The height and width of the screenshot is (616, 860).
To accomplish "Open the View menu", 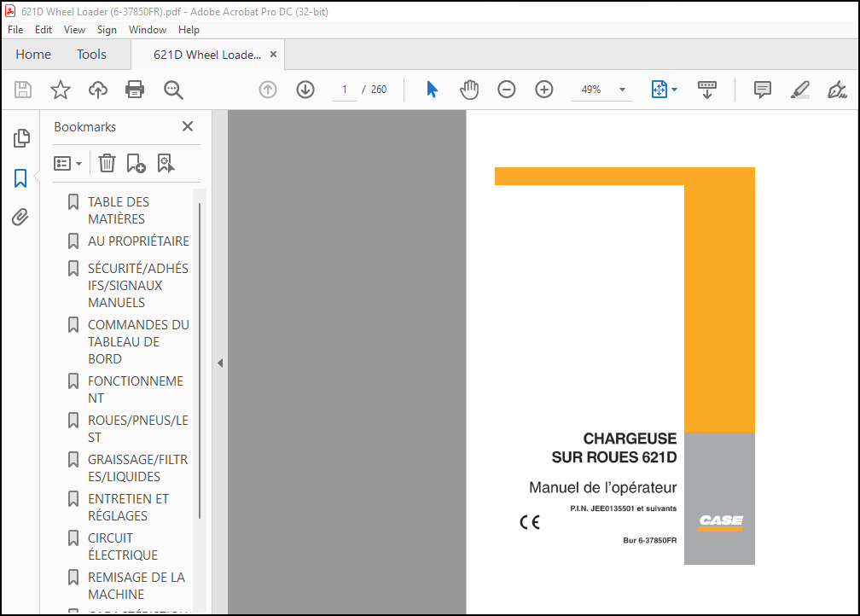I will (x=74, y=30).
